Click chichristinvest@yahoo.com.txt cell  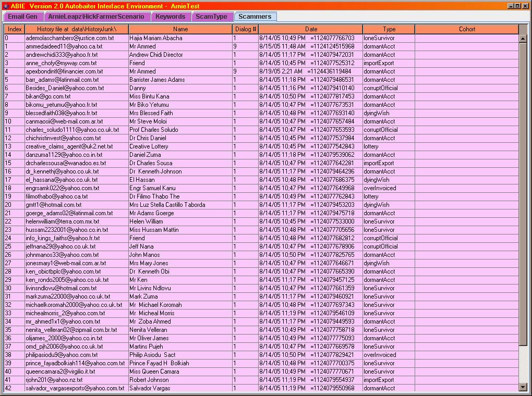[x=77, y=138]
